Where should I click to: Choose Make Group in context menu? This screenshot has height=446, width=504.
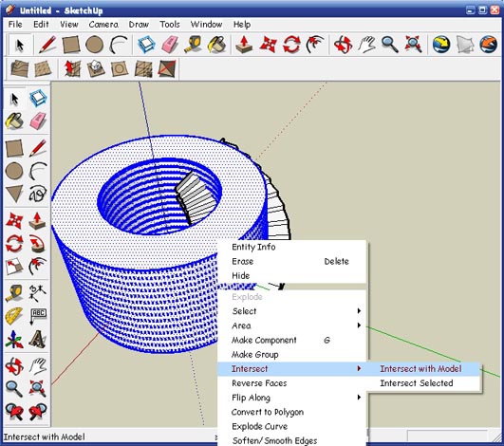click(291, 354)
